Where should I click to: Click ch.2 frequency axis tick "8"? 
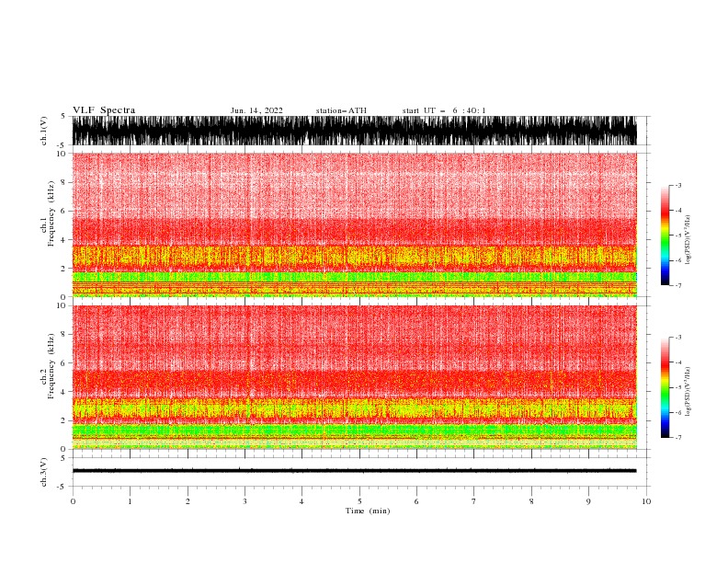point(63,335)
